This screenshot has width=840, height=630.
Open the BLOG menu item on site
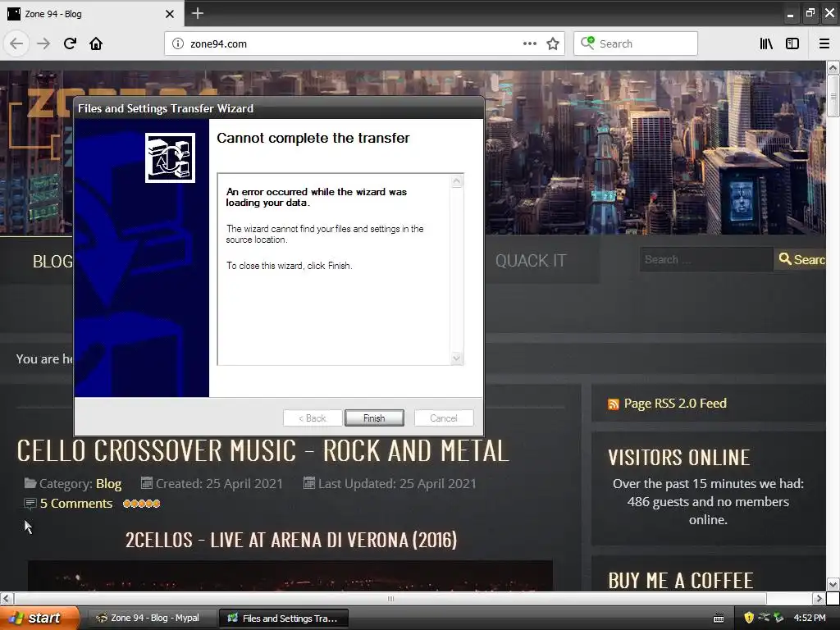coord(52,262)
